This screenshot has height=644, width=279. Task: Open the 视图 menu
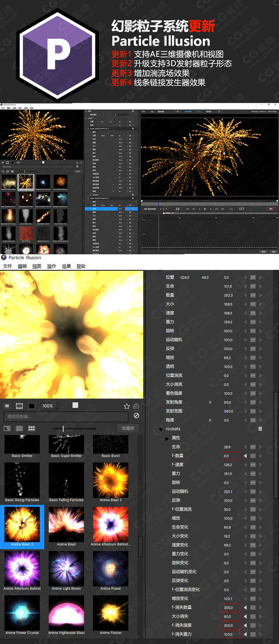point(37,266)
